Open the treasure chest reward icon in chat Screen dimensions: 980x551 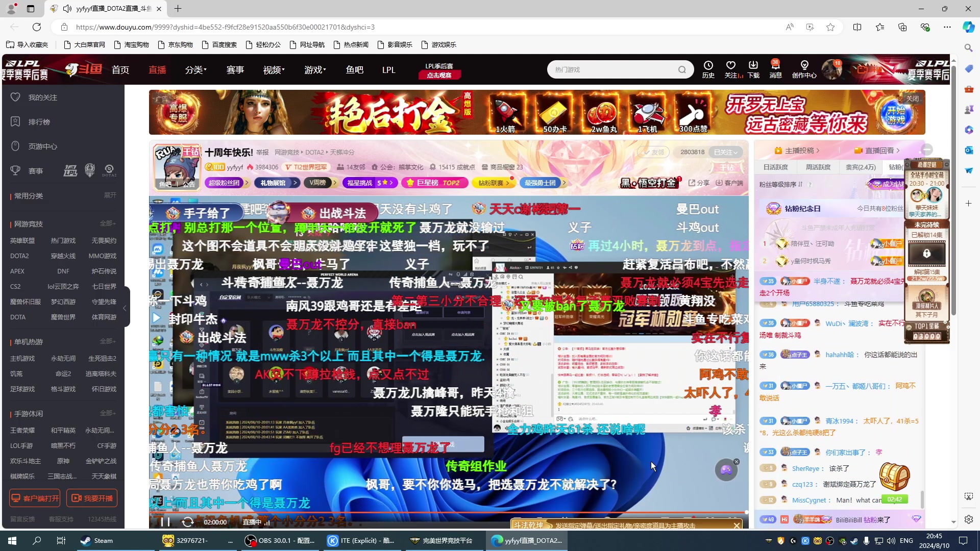tap(895, 477)
